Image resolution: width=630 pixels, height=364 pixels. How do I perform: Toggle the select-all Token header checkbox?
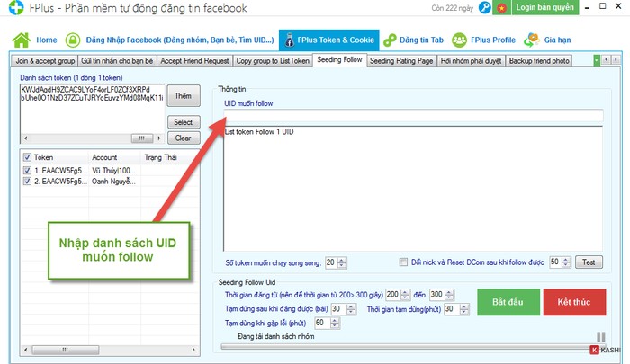[27, 157]
